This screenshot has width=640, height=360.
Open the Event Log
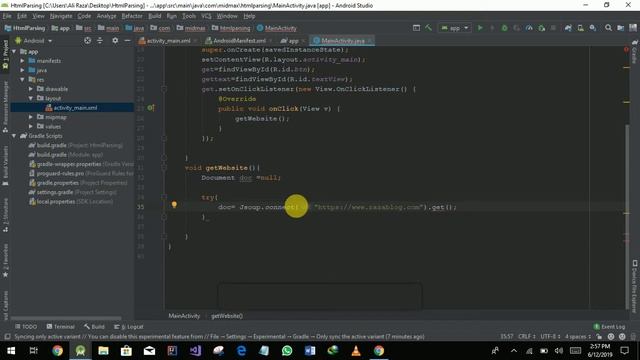click(609, 327)
